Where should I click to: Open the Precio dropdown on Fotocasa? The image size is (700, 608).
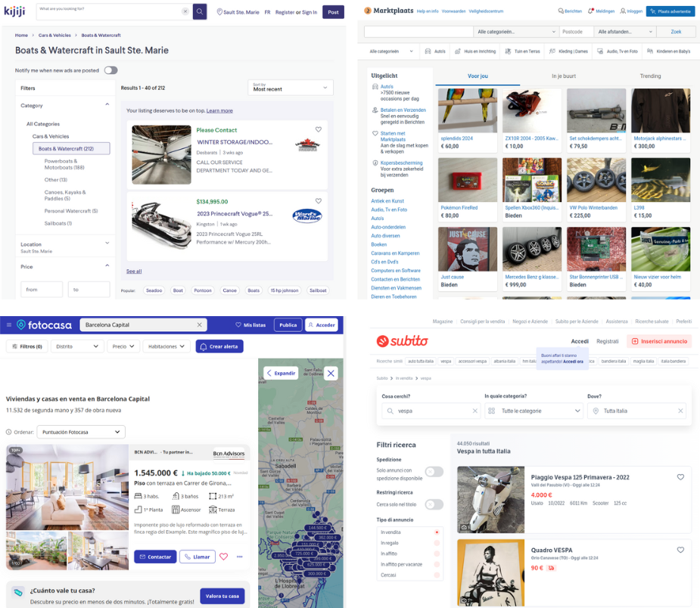point(123,346)
